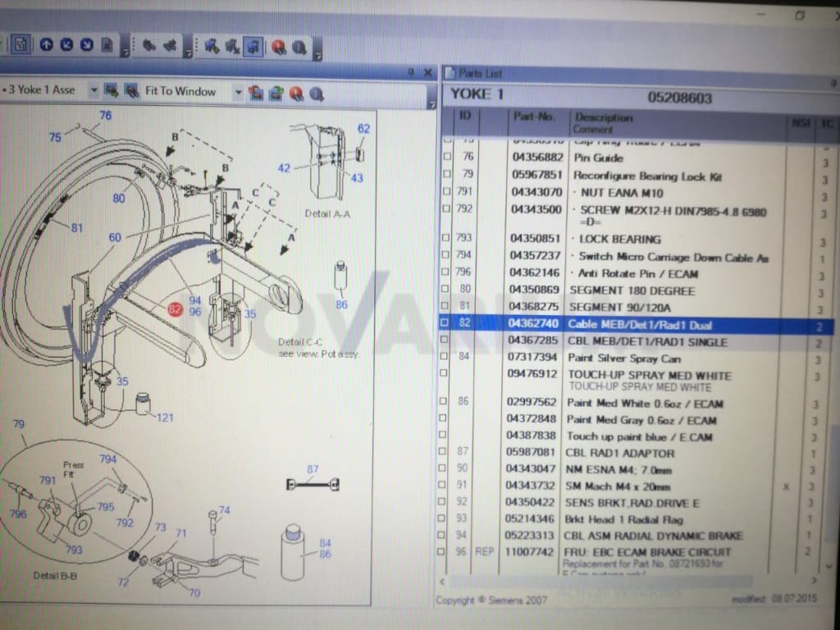The height and width of the screenshot is (630, 840).
Task: Select row 04367285 CBL MEB/DET1/RAD1 SINGLE
Action: [x=637, y=340]
